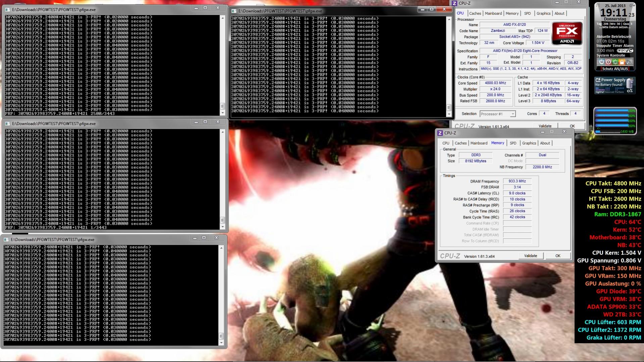Click Validate in the CPU-Z memory window
Image resolution: width=644 pixels, height=362 pixels.
pyautogui.click(x=531, y=256)
